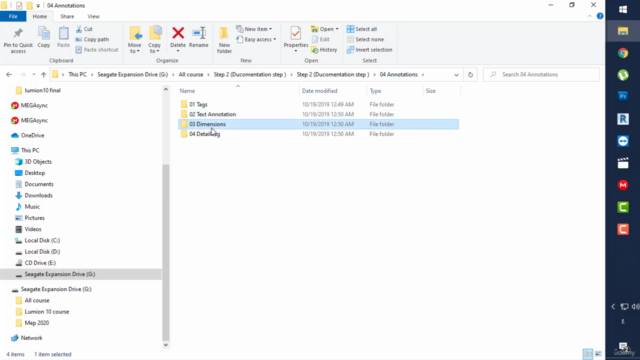Click All course in the address breadcrumb
The width and height of the screenshot is (640, 360).
(191, 75)
